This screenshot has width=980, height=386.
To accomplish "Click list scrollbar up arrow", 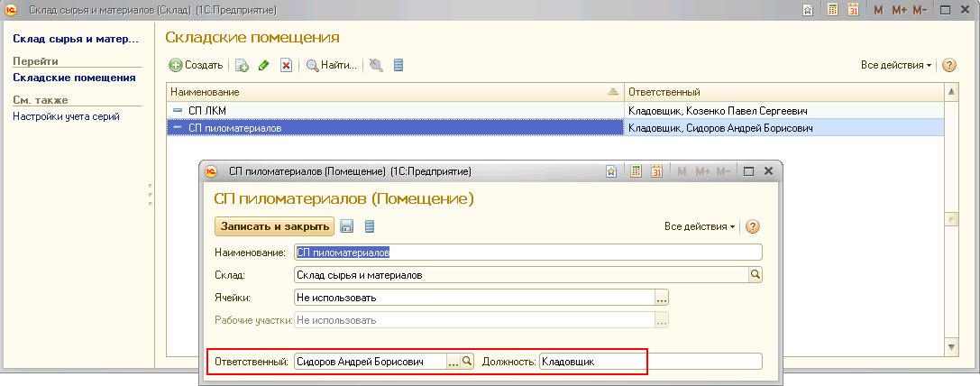I will coord(951,92).
